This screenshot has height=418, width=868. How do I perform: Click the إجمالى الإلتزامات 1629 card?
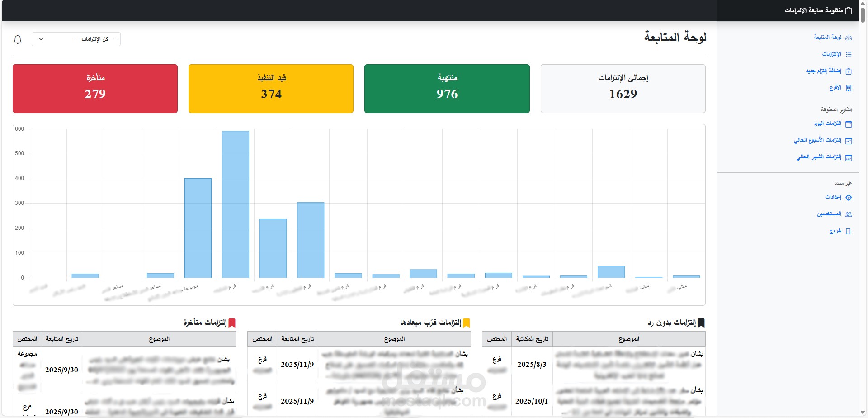(x=623, y=89)
